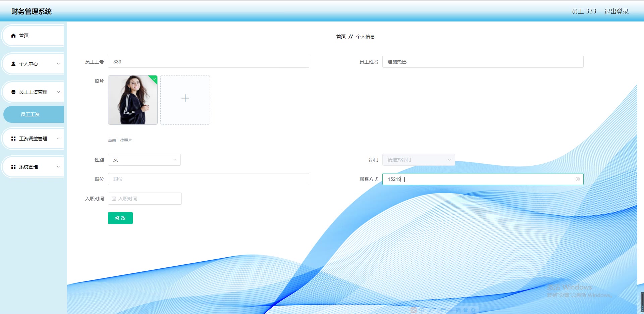Click the 入职时间 date field
644x314 pixels.
pyautogui.click(x=145, y=199)
